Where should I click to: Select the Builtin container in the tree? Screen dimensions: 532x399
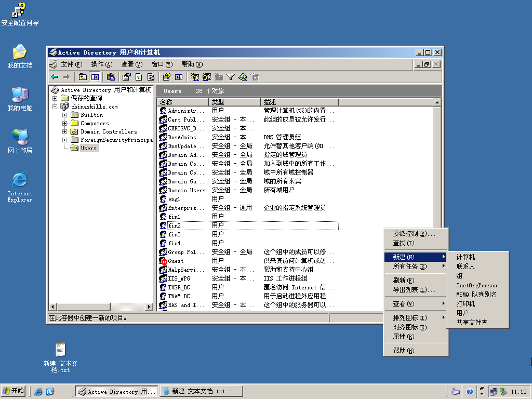(x=91, y=115)
